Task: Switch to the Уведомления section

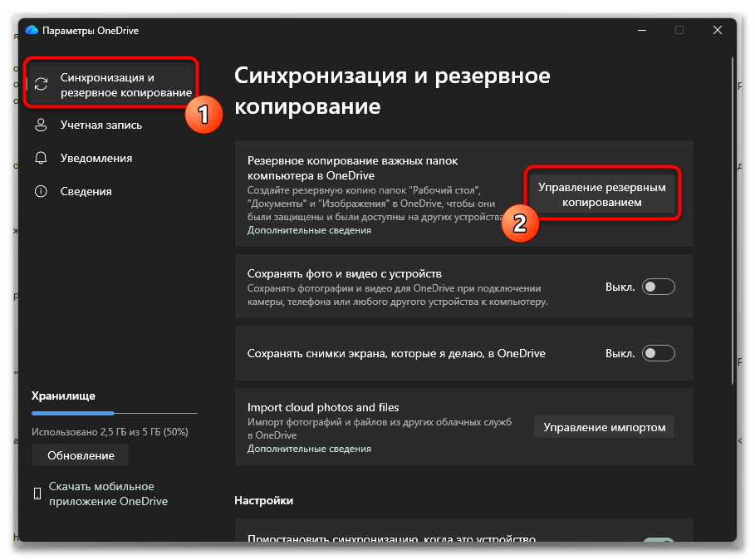Action: (x=96, y=158)
